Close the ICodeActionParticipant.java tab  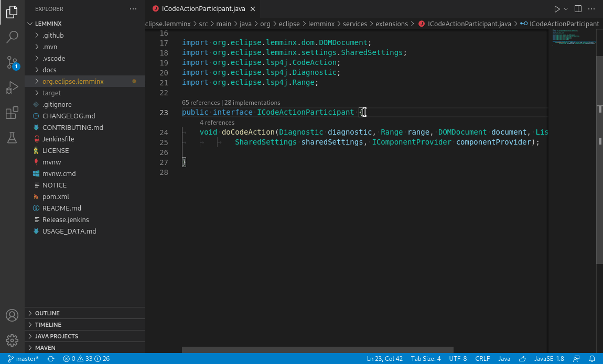(x=253, y=9)
